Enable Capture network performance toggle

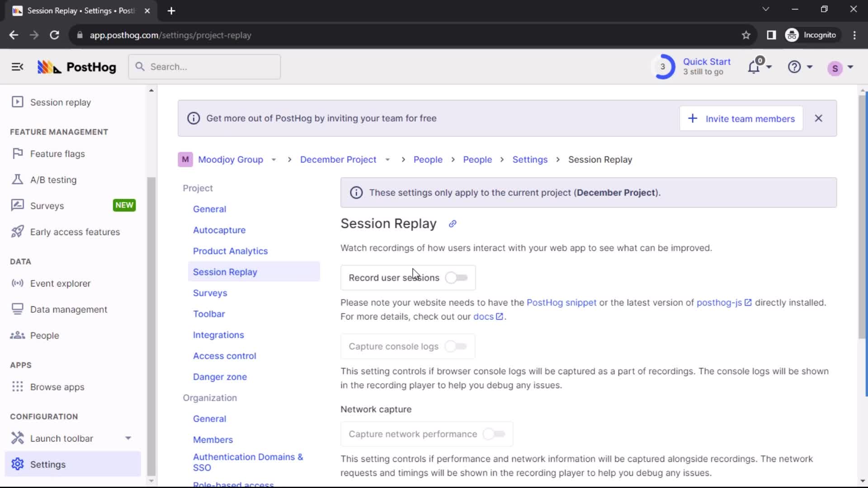coord(494,434)
